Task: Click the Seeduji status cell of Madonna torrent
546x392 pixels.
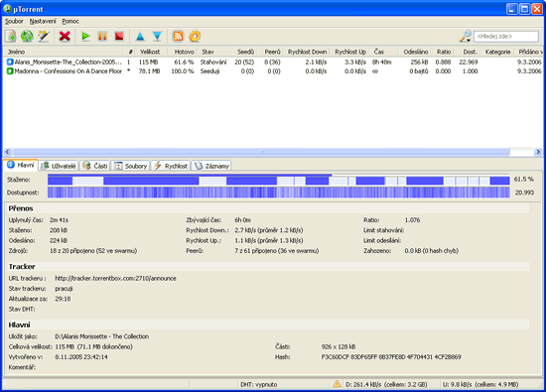Action: click(209, 71)
